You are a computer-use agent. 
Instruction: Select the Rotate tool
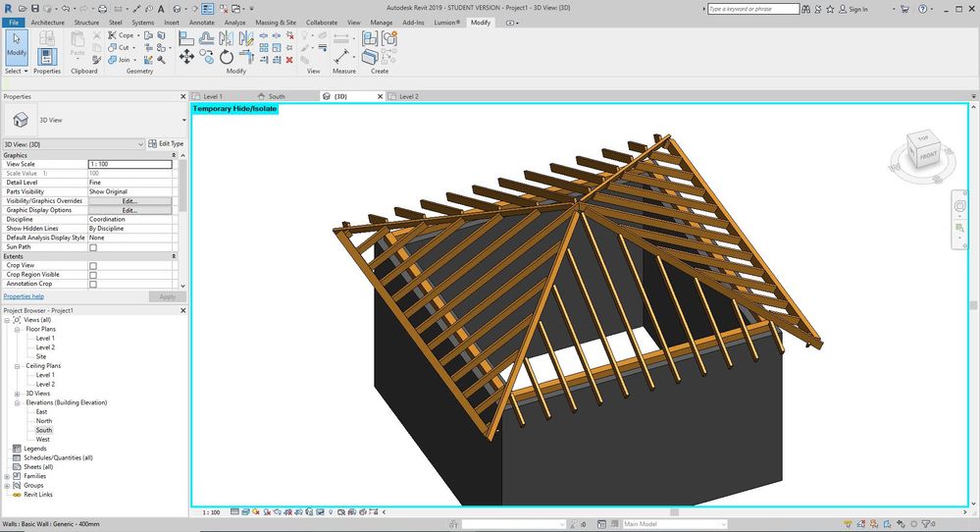[x=227, y=58]
